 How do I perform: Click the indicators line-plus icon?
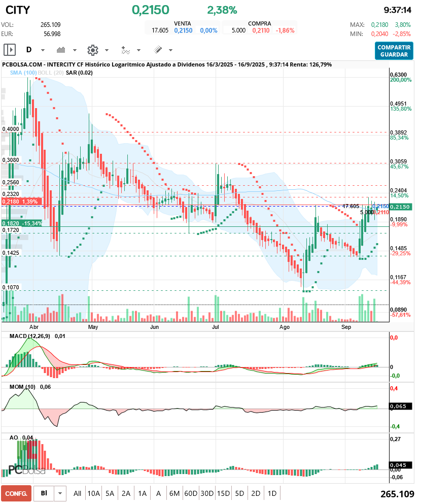[125, 50]
